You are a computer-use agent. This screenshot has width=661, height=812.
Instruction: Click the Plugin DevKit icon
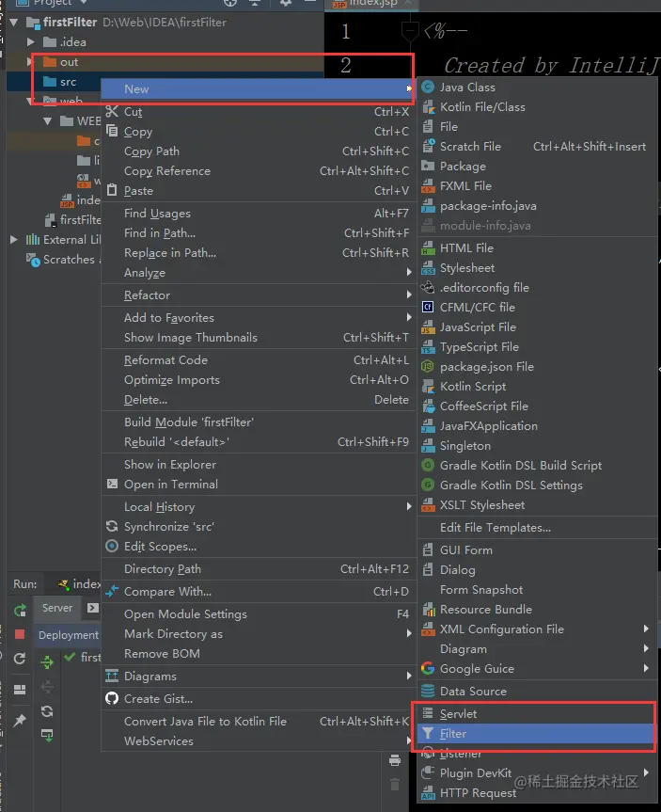pyautogui.click(x=428, y=772)
